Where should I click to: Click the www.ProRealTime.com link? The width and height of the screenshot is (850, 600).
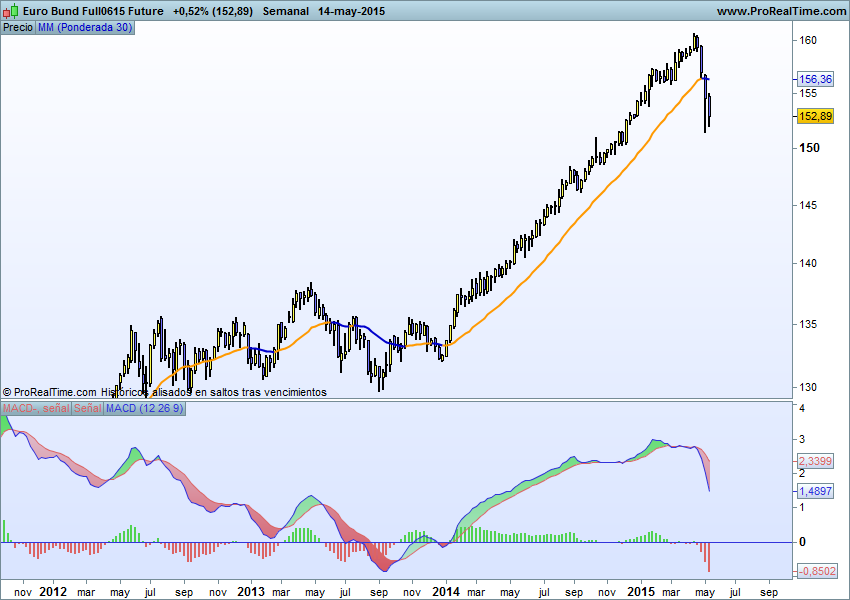[x=781, y=11]
